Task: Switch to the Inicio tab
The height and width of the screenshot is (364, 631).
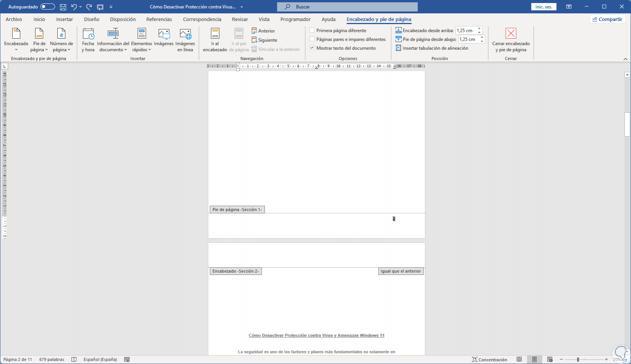Action: [39, 19]
